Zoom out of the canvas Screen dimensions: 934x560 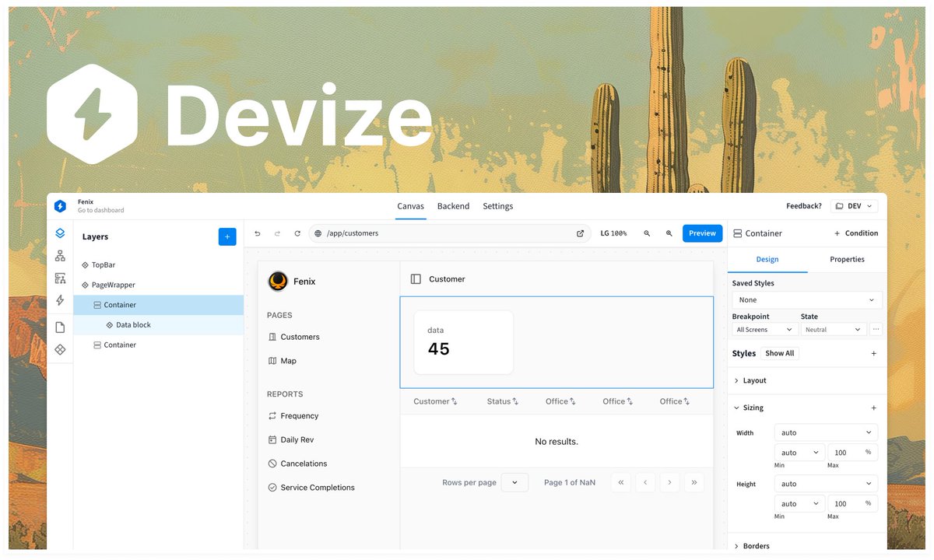tap(647, 233)
